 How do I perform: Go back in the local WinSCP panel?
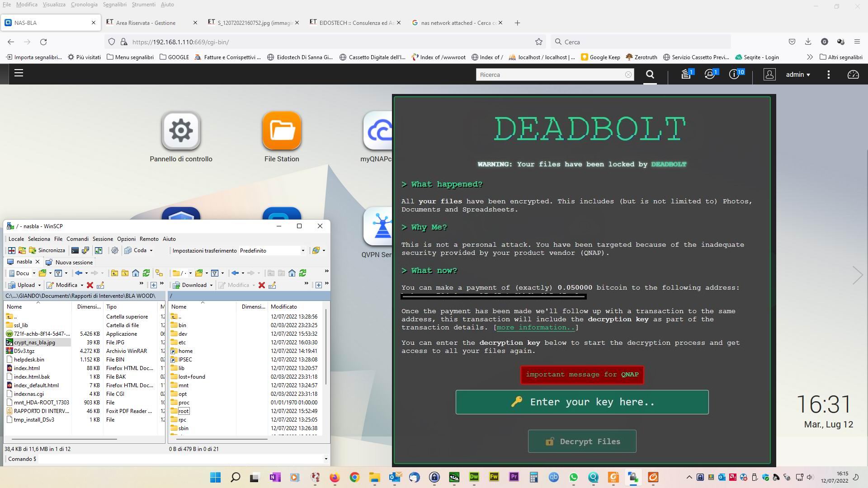click(x=79, y=273)
